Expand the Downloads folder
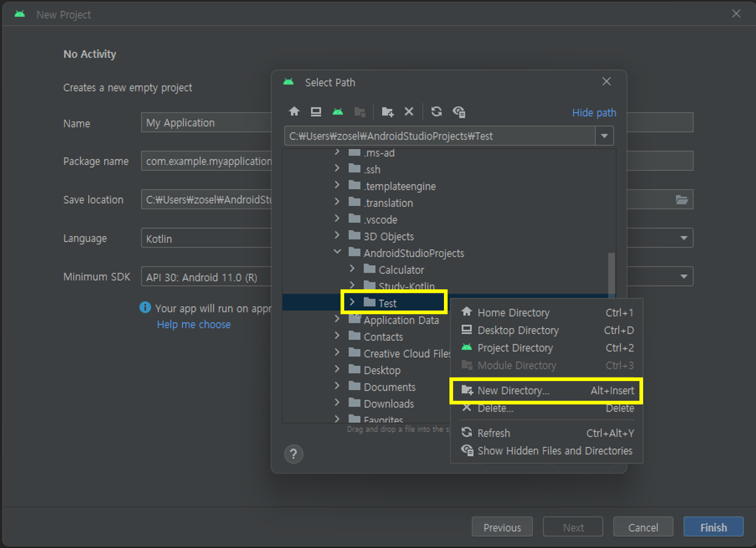This screenshot has width=756, height=548. point(337,403)
